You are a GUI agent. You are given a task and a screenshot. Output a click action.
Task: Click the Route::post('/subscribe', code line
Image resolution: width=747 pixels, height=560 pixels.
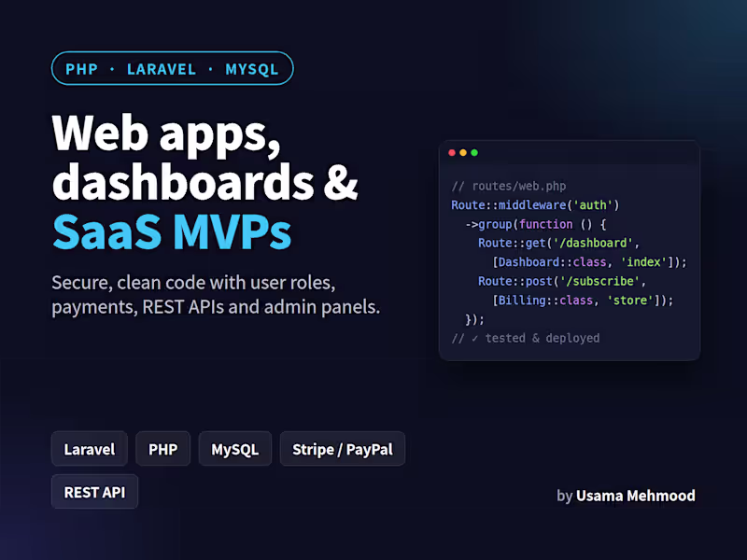coord(562,282)
